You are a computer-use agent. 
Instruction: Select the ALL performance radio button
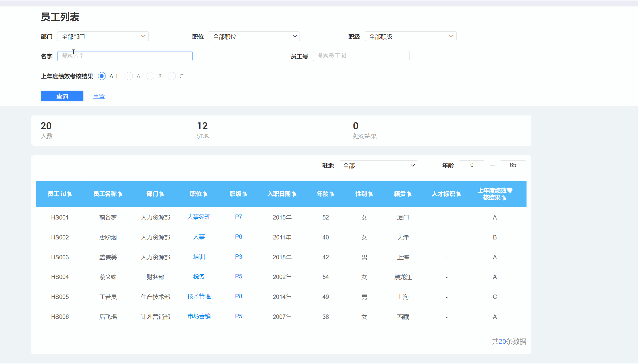click(102, 76)
